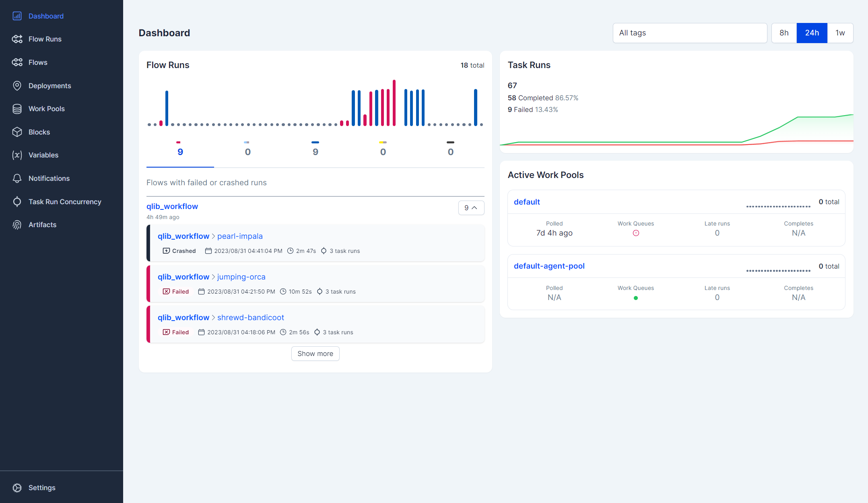Image resolution: width=868 pixels, height=503 pixels.
Task: Select the Flows sidebar icon
Action: point(17,62)
